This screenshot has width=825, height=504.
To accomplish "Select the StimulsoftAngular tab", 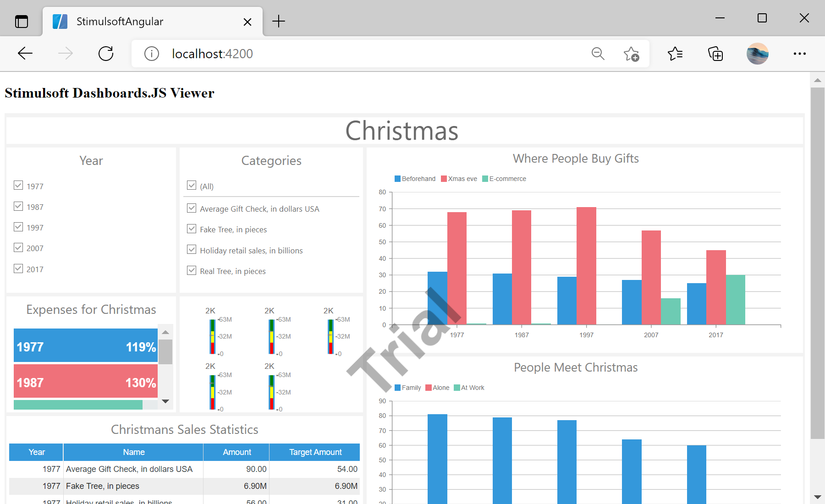I will coord(153,22).
